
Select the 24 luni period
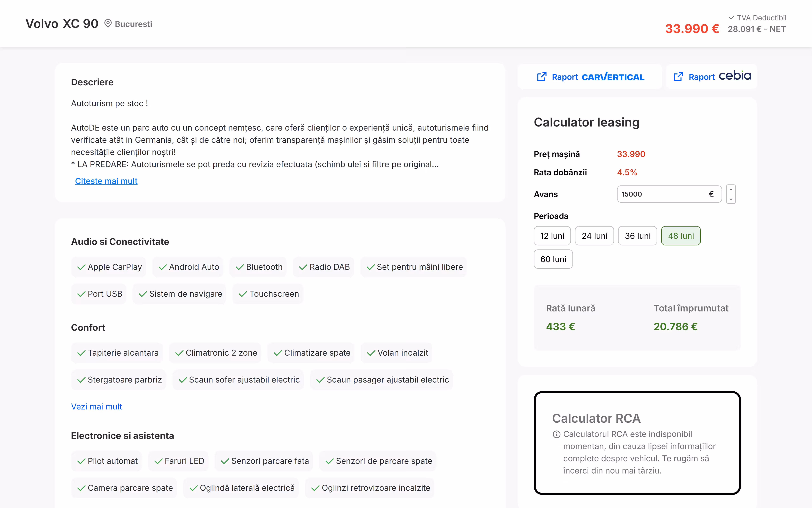[x=594, y=236]
